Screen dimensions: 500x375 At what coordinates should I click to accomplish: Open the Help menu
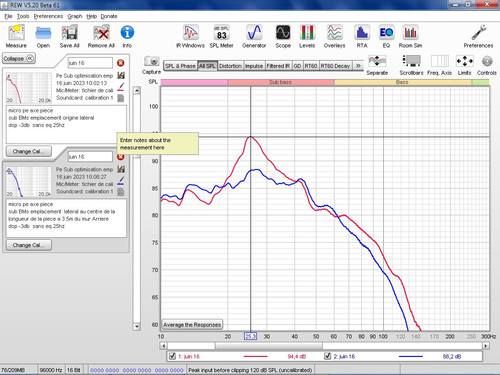point(91,16)
